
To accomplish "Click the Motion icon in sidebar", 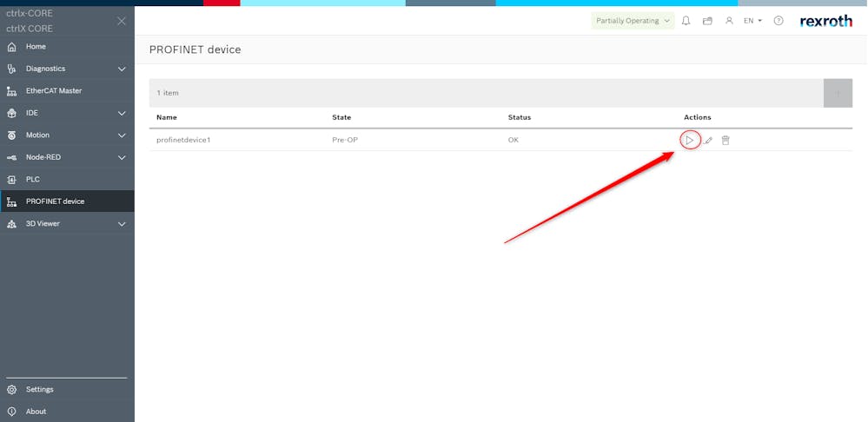I will point(11,135).
